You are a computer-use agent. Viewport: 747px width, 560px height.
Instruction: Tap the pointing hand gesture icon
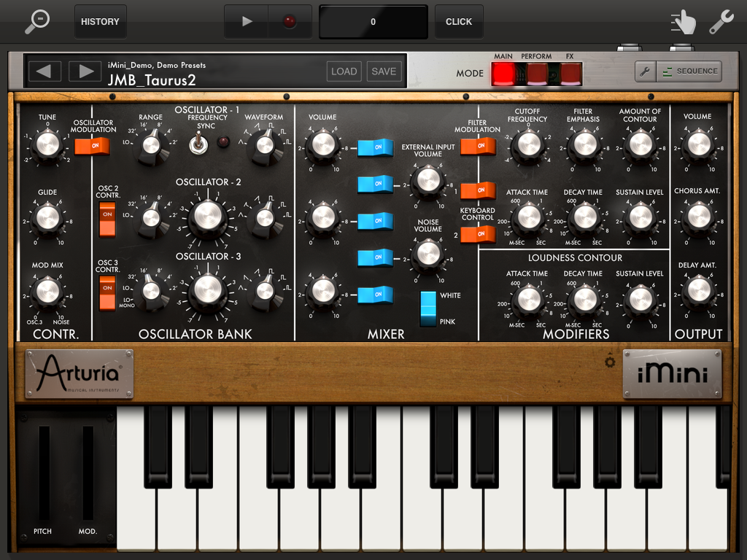point(683,22)
